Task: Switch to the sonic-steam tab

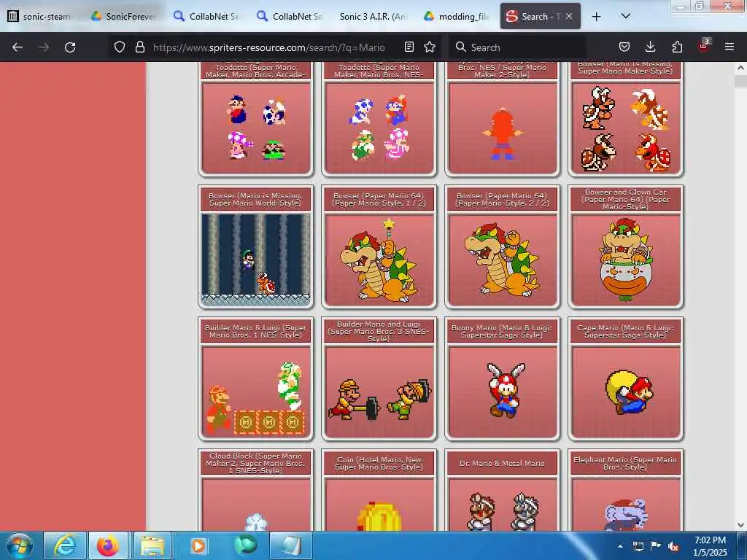Action: click(40, 17)
